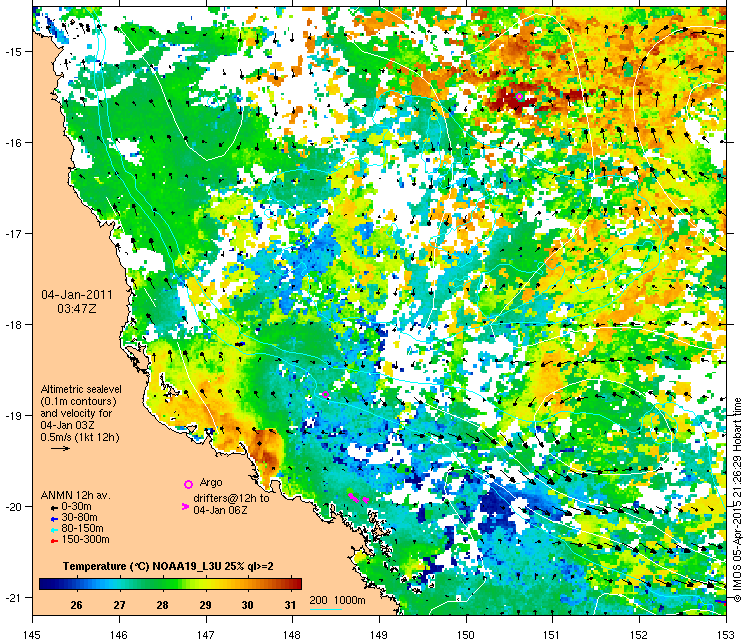Click the 'Argo' legend label
750x640 pixels.
(211, 483)
